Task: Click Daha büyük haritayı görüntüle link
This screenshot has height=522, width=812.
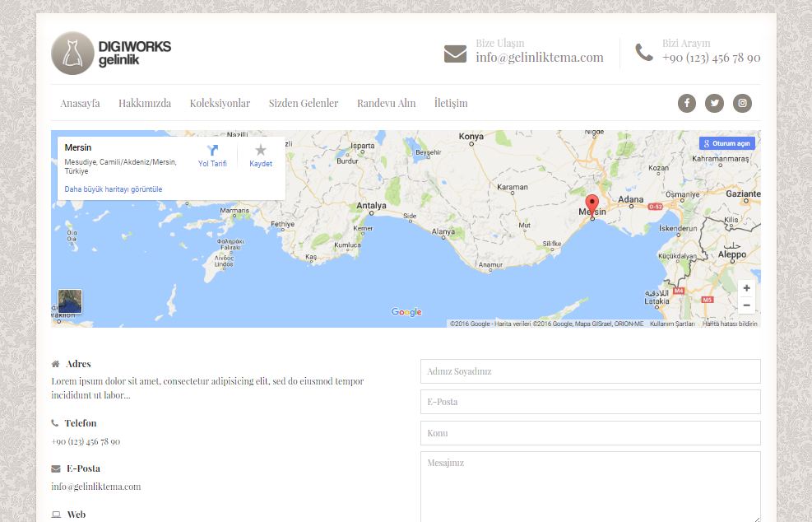Action: [114, 189]
